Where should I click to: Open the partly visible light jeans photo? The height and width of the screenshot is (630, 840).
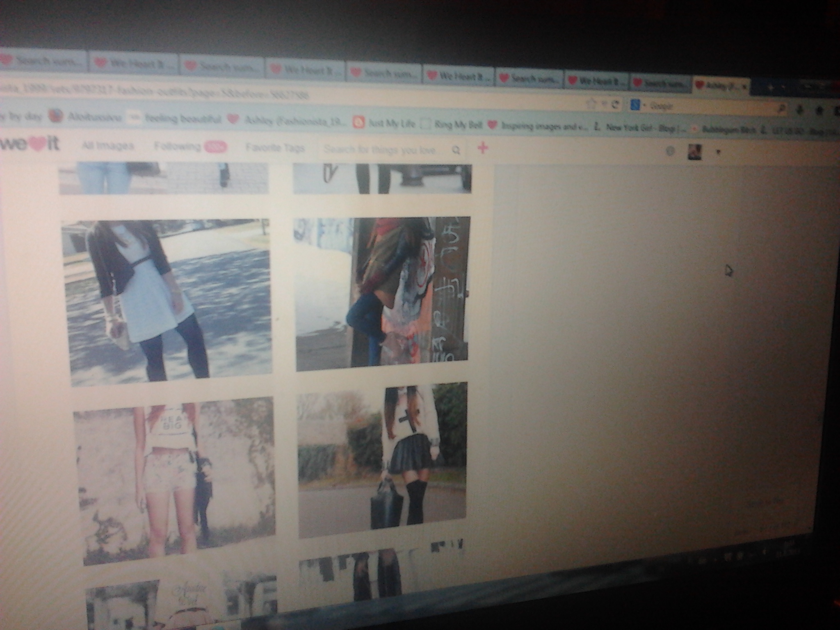click(163, 178)
